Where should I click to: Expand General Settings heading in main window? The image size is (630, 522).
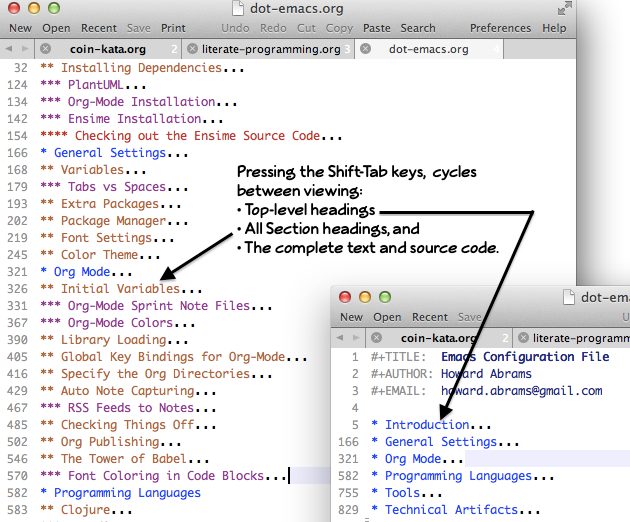(x=114, y=153)
